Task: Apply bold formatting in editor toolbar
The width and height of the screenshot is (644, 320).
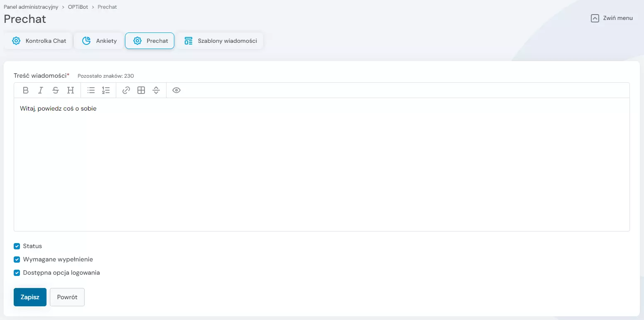Action: pos(26,90)
